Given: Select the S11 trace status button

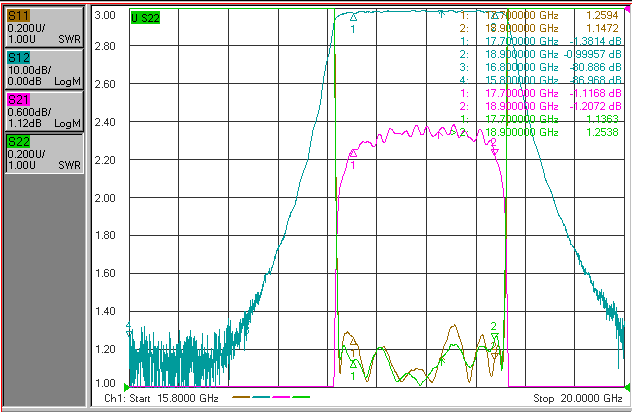Looking at the screenshot, I should coord(44,27).
